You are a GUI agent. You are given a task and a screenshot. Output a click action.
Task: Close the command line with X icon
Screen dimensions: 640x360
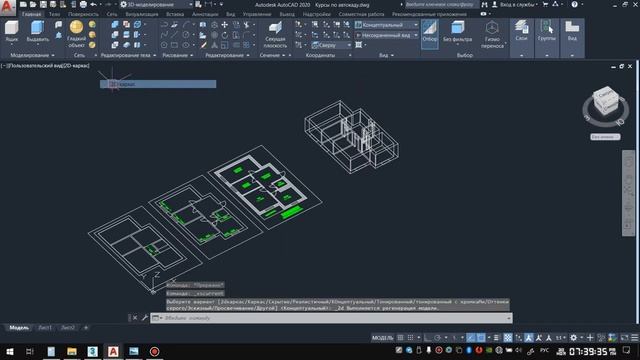(x=135, y=318)
